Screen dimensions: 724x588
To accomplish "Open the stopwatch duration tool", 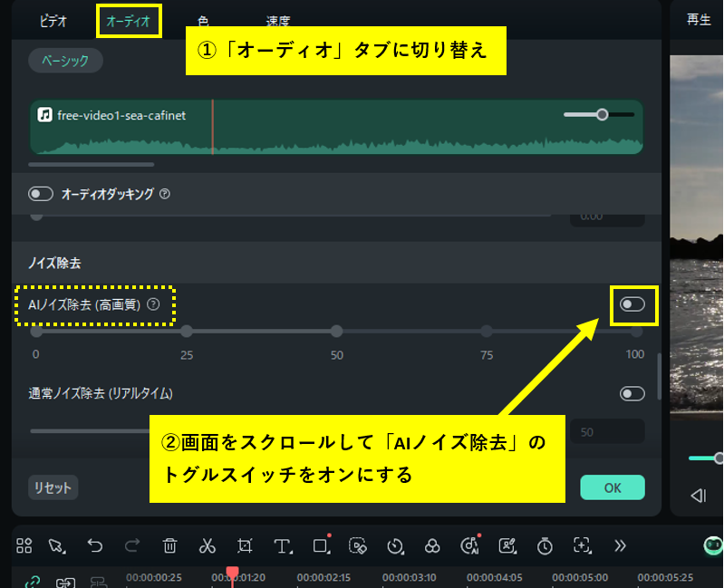I will pos(545,545).
